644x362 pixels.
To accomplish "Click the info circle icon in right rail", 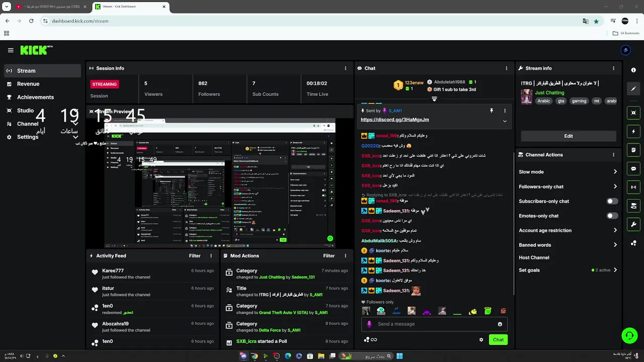I will click(633, 70).
